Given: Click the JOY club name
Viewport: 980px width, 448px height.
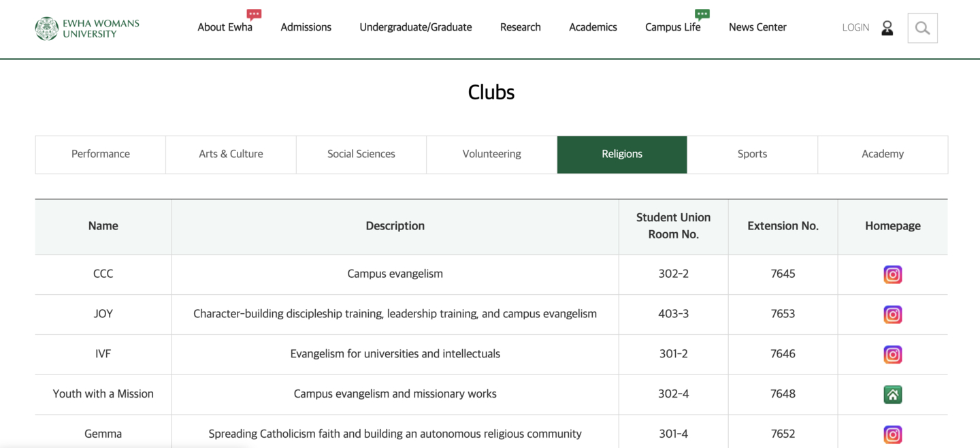Looking at the screenshot, I should (x=103, y=315).
